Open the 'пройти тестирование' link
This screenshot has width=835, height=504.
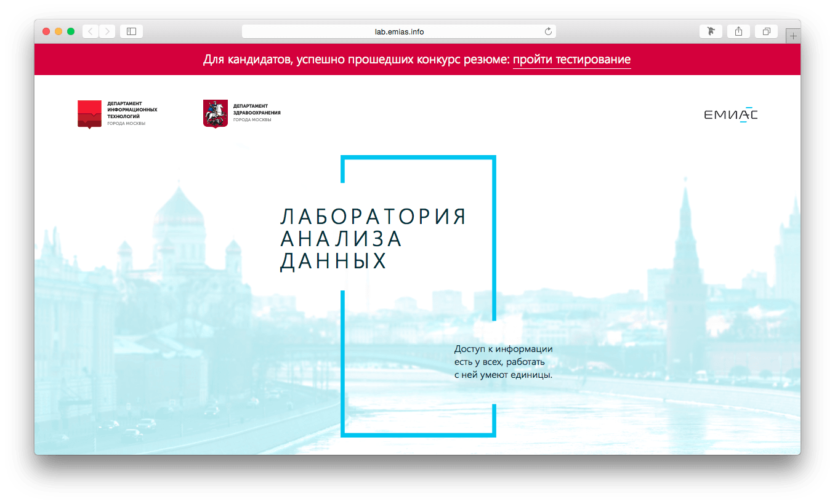click(571, 60)
